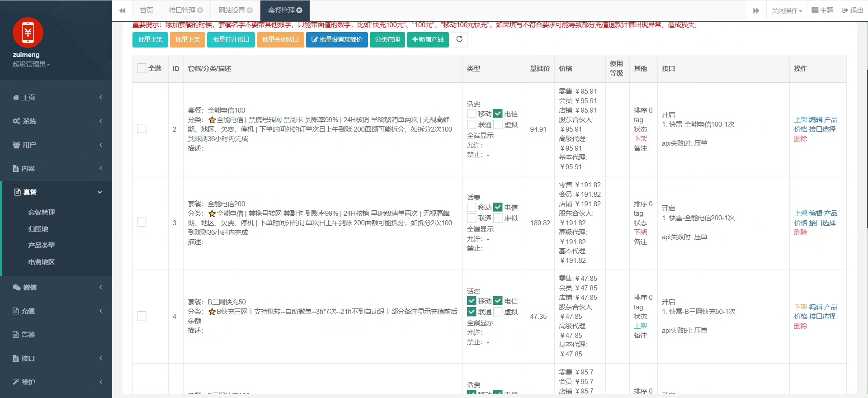Expand the 接口 sidebar menu

tap(56, 358)
